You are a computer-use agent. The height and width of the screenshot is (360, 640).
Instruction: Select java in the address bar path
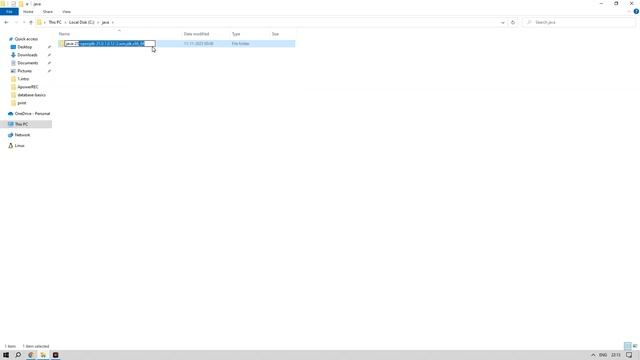point(105,22)
